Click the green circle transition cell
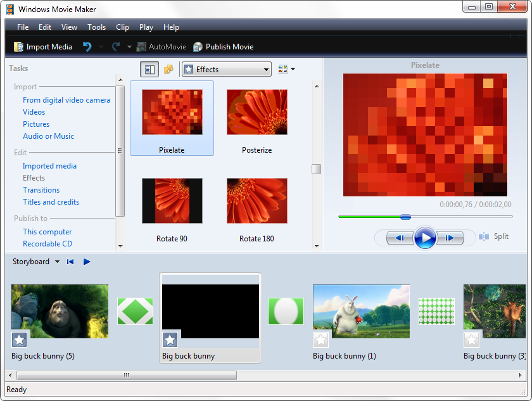Screen dimensions: 532x401 (286, 311)
